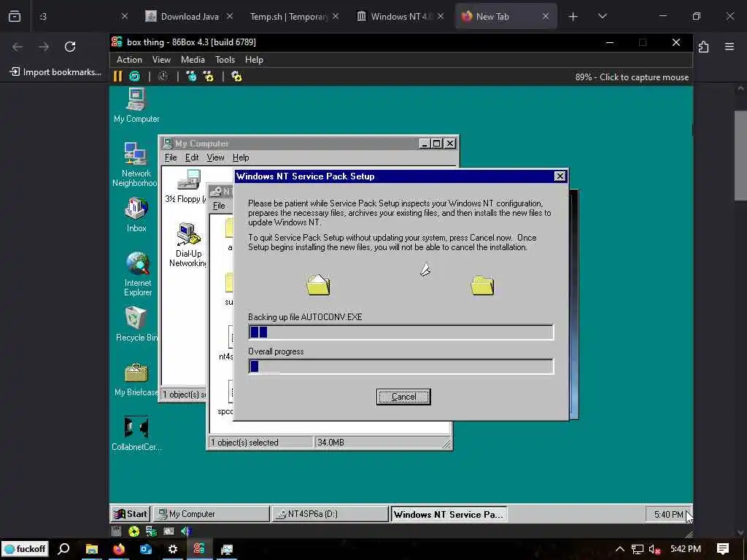Click the Windows host clock 5:42 PM
The width and height of the screenshot is (747, 560).
pyautogui.click(x=686, y=549)
